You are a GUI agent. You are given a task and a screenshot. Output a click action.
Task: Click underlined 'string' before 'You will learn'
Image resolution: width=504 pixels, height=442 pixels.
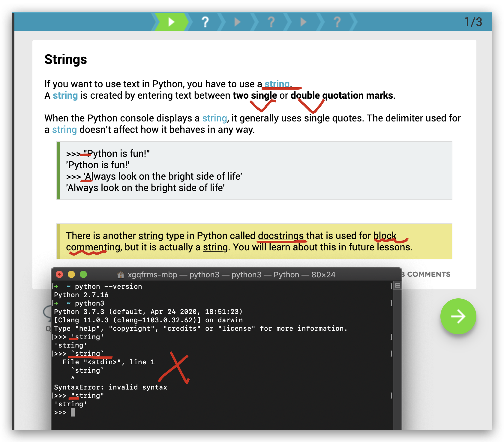coord(215,247)
